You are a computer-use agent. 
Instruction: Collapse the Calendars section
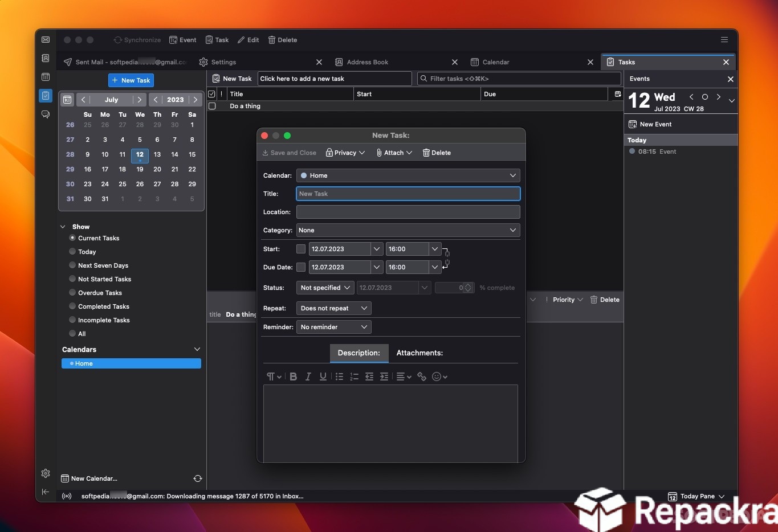197,349
